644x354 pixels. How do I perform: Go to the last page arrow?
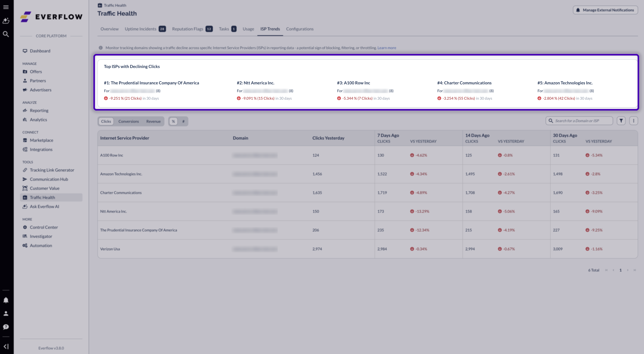tap(634, 270)
